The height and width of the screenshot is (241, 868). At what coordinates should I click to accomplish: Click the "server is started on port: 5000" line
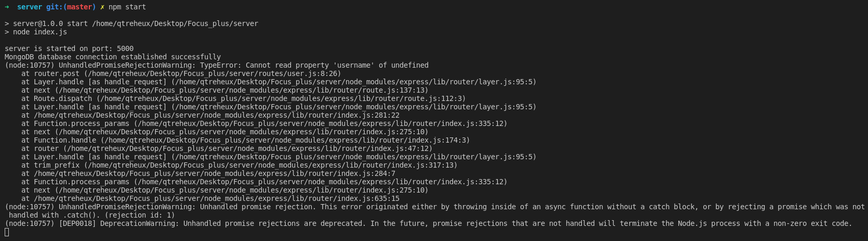(x=69, y=48)
